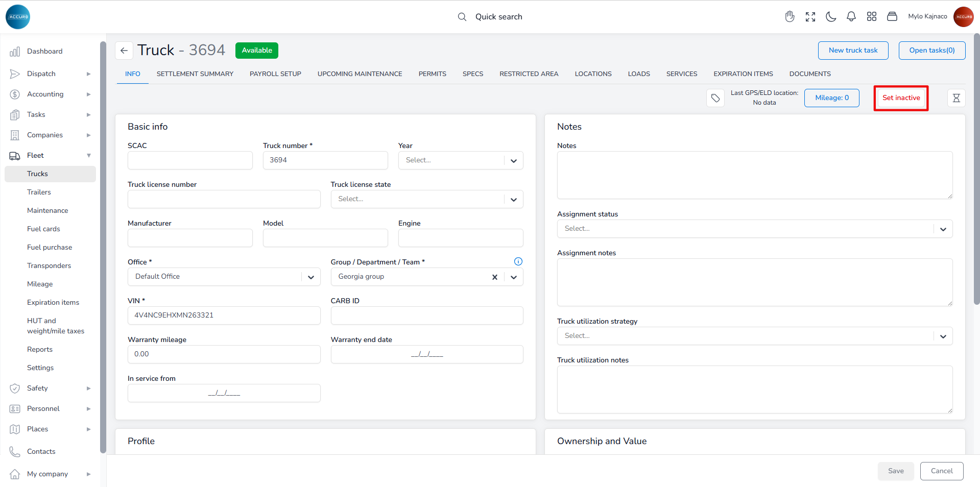The width and height of the screenshot is (980, 487).
Task: Switch to the PAYROLL SETUP tab
Action: coord(275,74)
